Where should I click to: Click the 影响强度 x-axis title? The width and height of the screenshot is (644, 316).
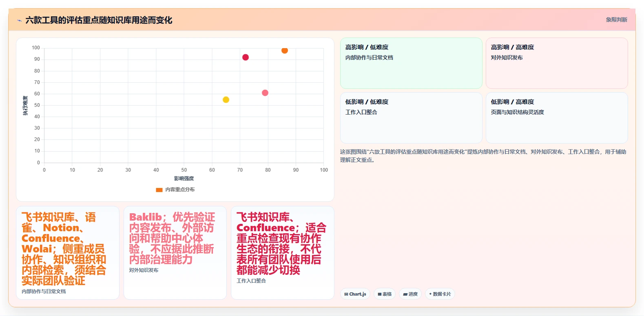184,179
